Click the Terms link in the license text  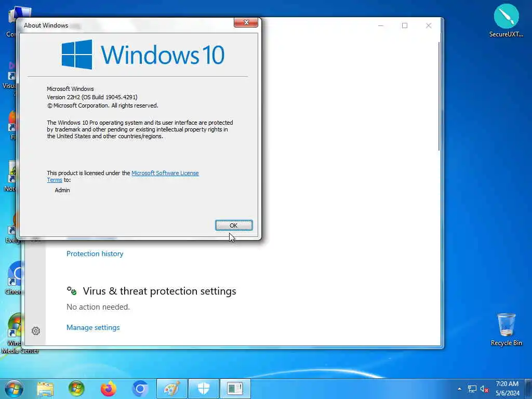point(54,180)
